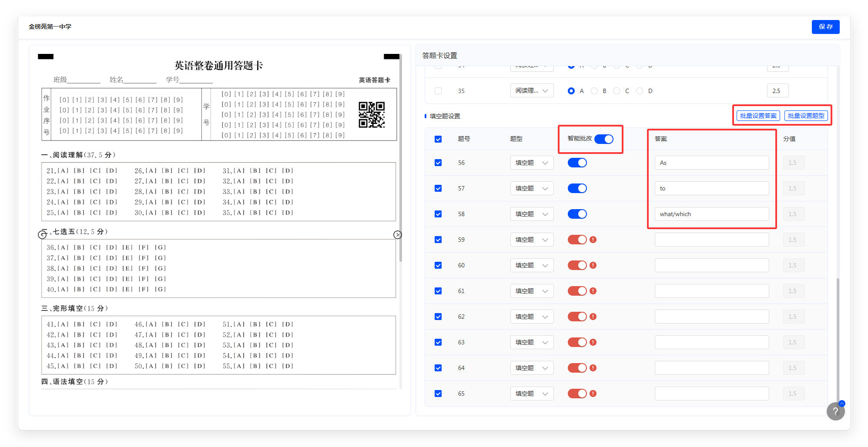Uncheck the checkbox for question 65

438,394
